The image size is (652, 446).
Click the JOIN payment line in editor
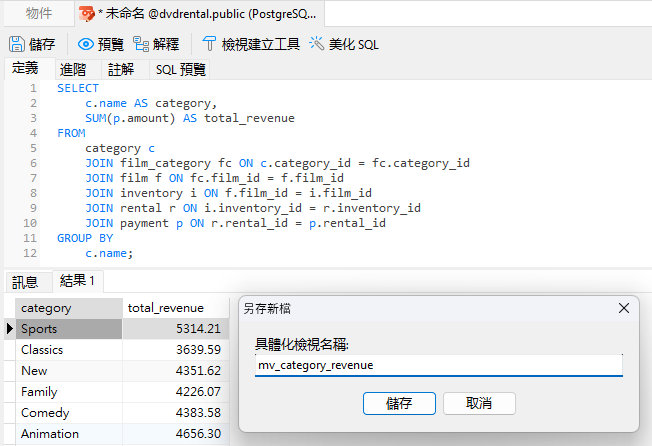(235, 223)
